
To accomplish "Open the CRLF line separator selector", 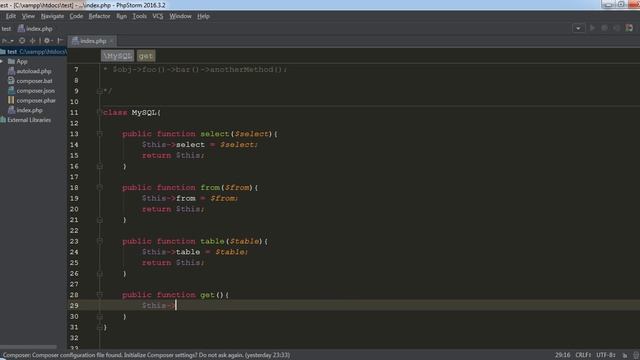I will point(583,355).
